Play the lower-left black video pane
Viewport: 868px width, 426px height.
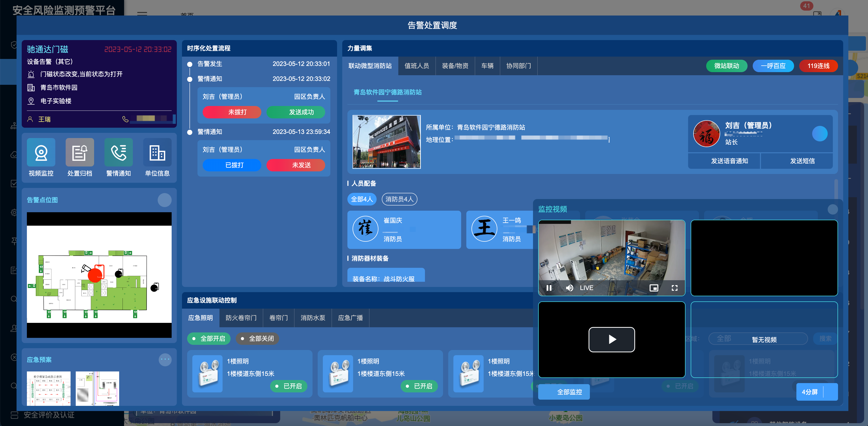pos(612,339)
